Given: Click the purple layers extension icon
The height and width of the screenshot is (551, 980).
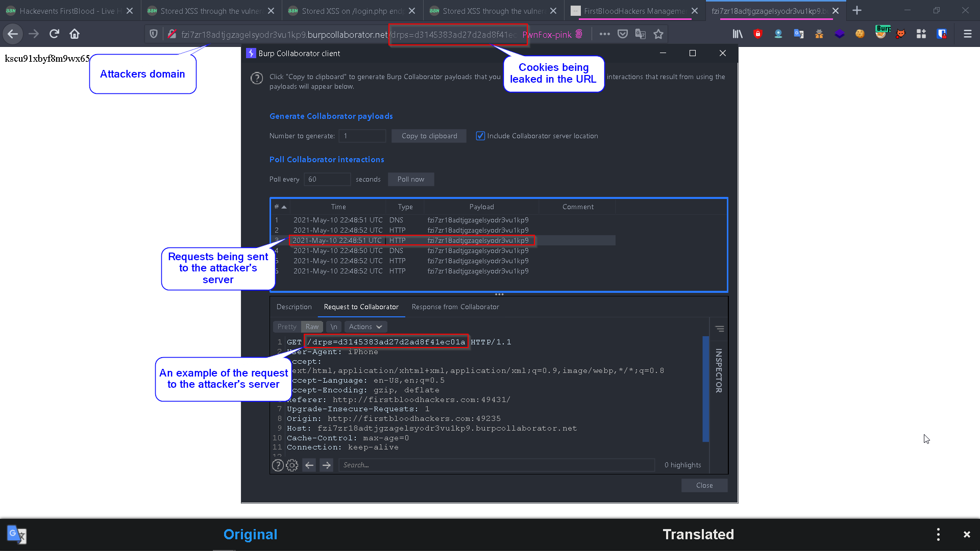Looking at the screenshot, I should [x=840, y=34].
